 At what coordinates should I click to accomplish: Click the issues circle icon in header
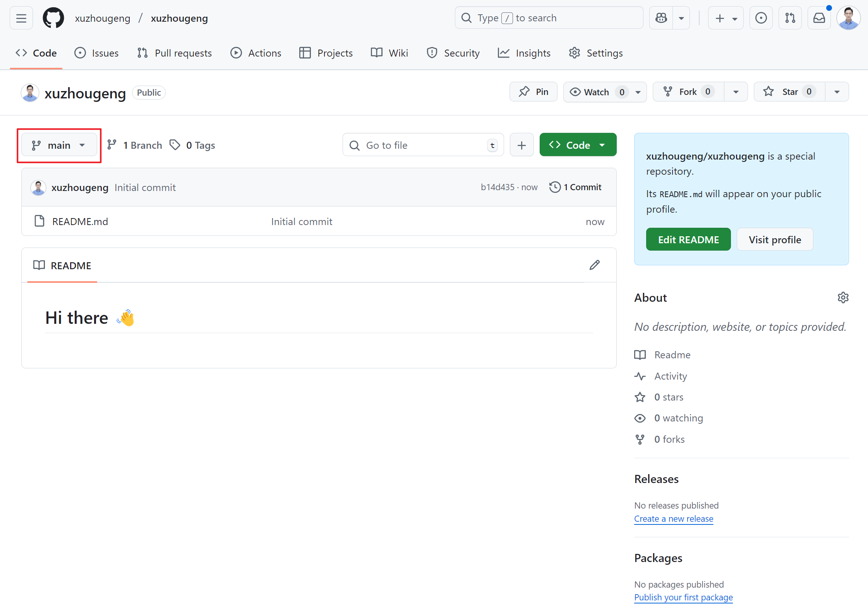click(x=761, y=18)
